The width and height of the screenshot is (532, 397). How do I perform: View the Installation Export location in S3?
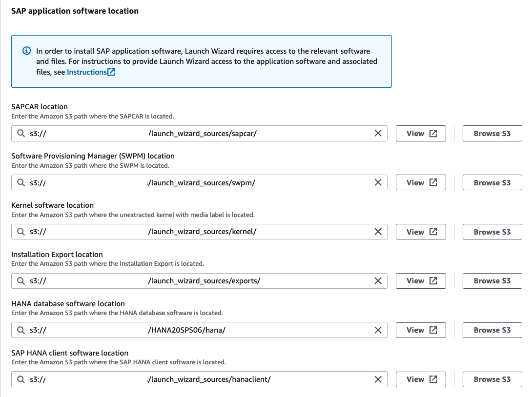tap(421, 281)
